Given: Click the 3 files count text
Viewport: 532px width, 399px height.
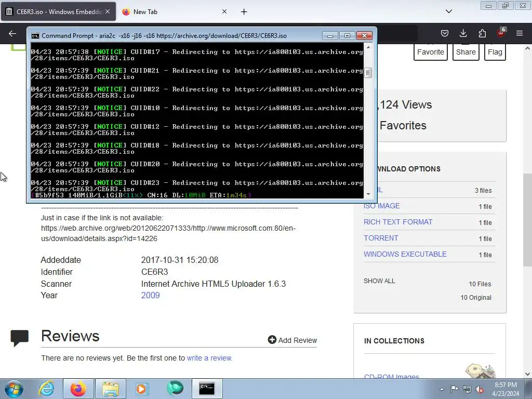Looking at the screenshot, I should [x=483, y=190].
